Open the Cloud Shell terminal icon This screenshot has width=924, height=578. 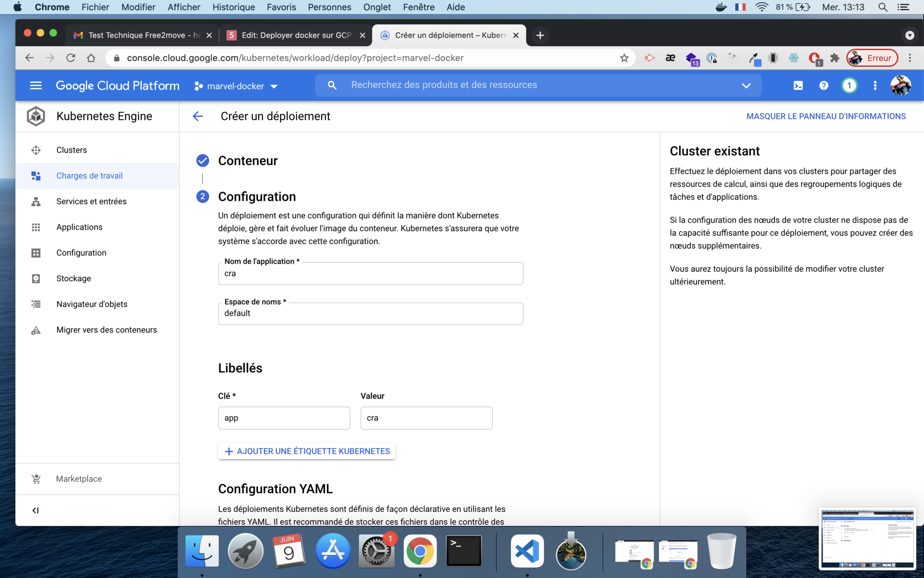798,86
